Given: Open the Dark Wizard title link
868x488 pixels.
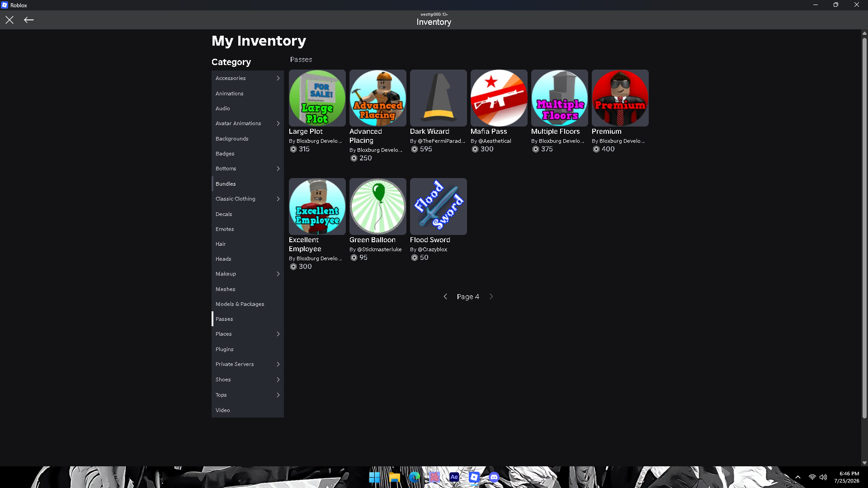Looking at the screenshot, I should tap(429, 131).
